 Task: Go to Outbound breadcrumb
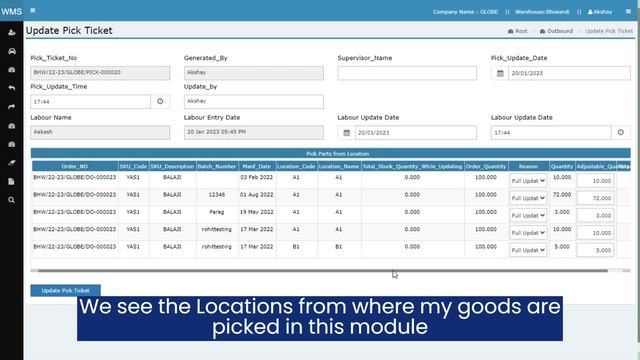point(556,31)
